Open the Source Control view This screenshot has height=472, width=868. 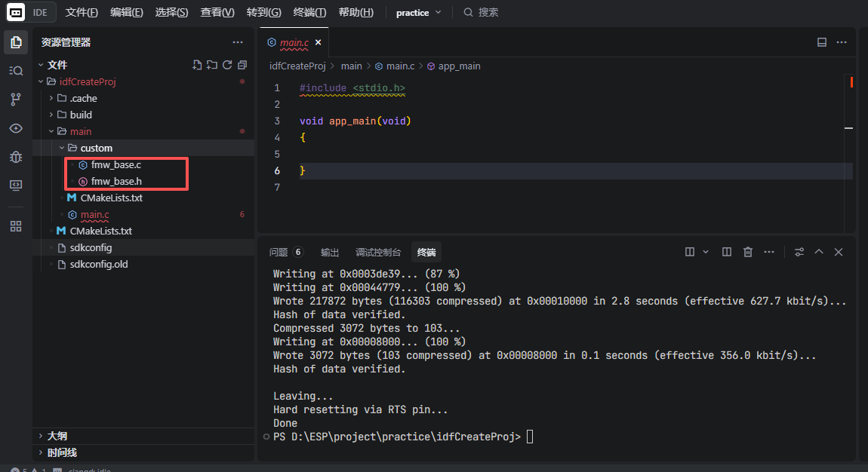[16, 100]
